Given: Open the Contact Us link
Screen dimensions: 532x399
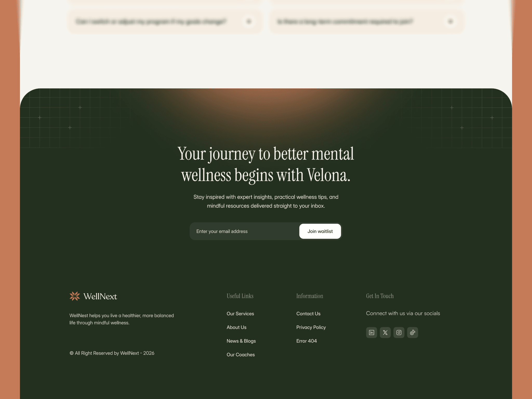Looking at the screenshot, I should pyautogui.click(x=308, y=314).
